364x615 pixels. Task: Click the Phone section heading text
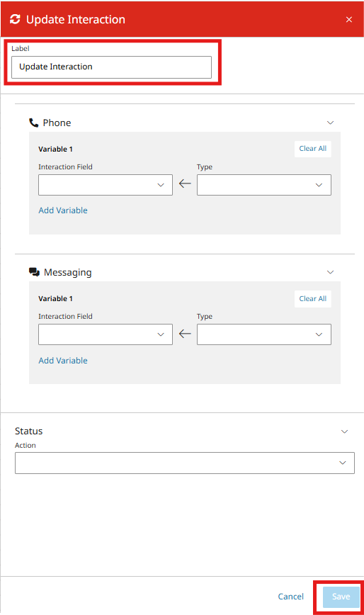pyautogui.click(x=57, y=123)
